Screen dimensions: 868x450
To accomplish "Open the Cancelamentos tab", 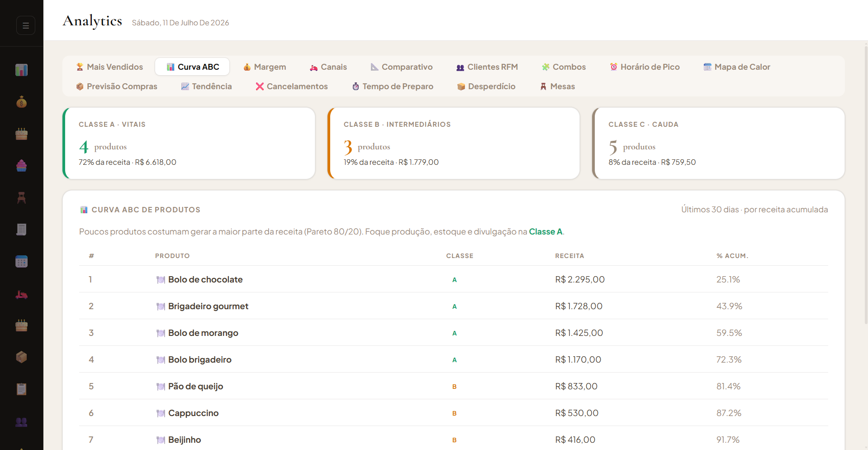I will [292, 86].
